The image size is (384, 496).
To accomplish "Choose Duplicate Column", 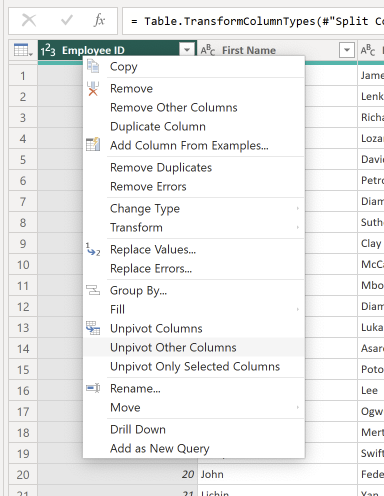I will click(194, 127).
